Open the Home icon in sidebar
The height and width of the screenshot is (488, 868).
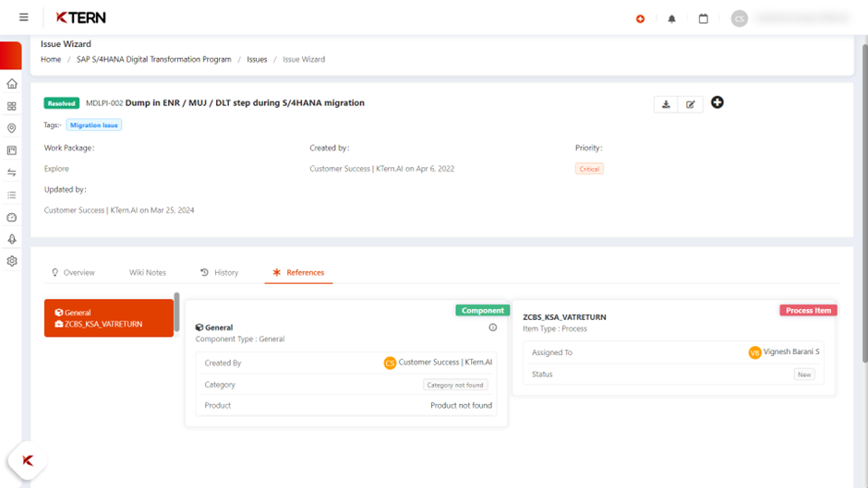(12, 84)
